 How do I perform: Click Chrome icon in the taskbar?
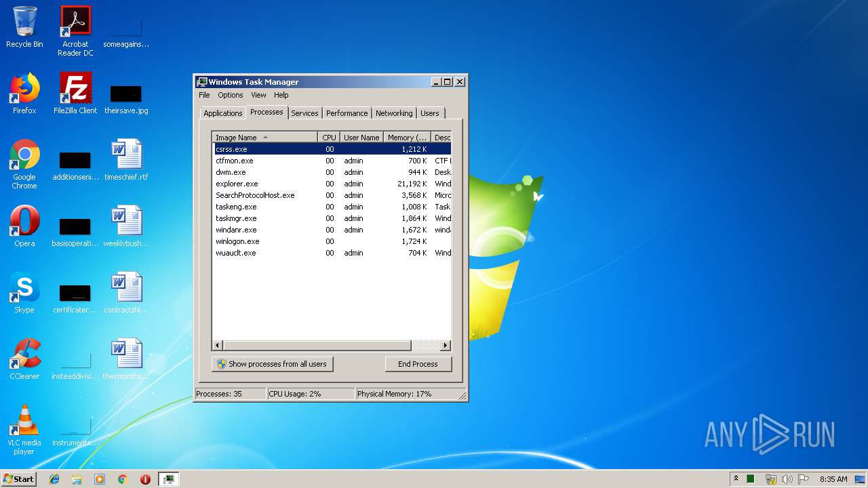point(122,479)
